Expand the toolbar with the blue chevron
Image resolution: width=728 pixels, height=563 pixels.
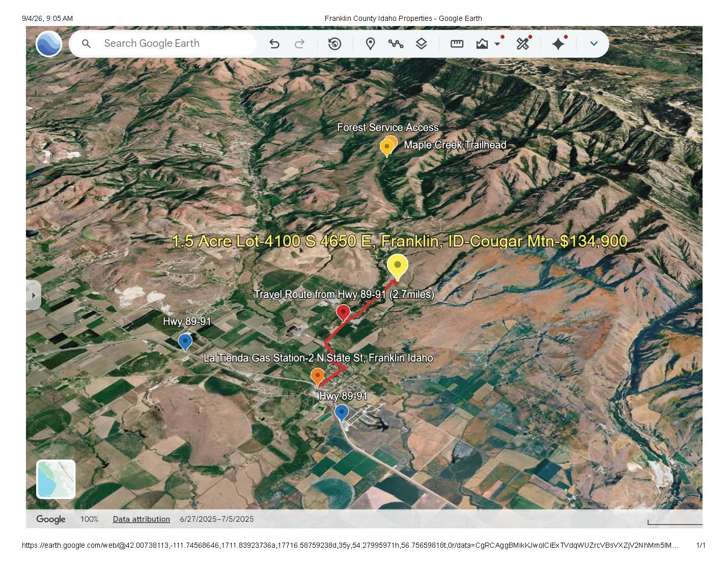tap(594, 44)
